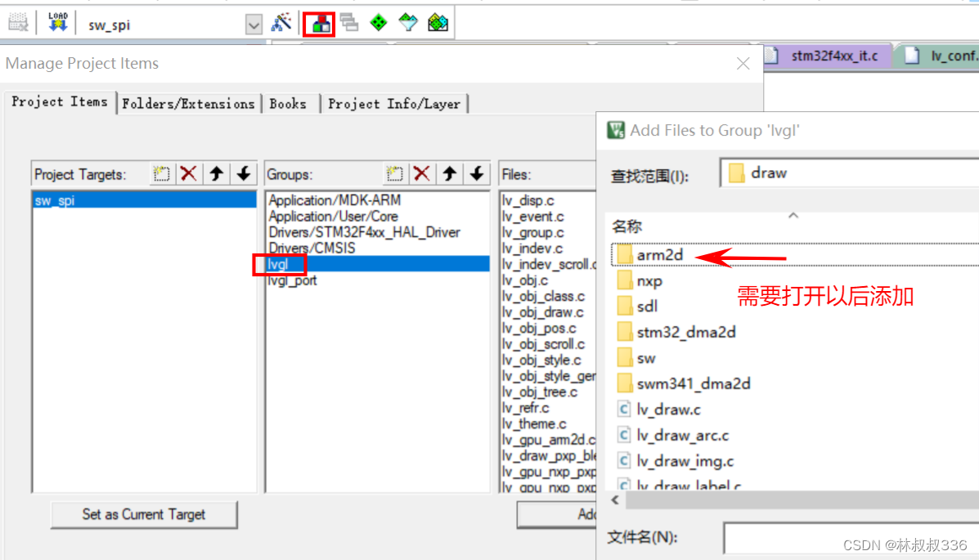Click Set as Current Target button
Screen dimensions: 979x560
144,514
